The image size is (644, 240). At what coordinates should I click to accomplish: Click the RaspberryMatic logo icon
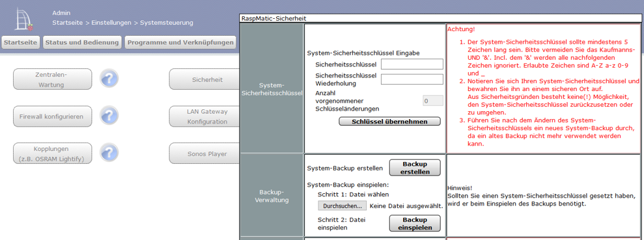pos(24,20)
